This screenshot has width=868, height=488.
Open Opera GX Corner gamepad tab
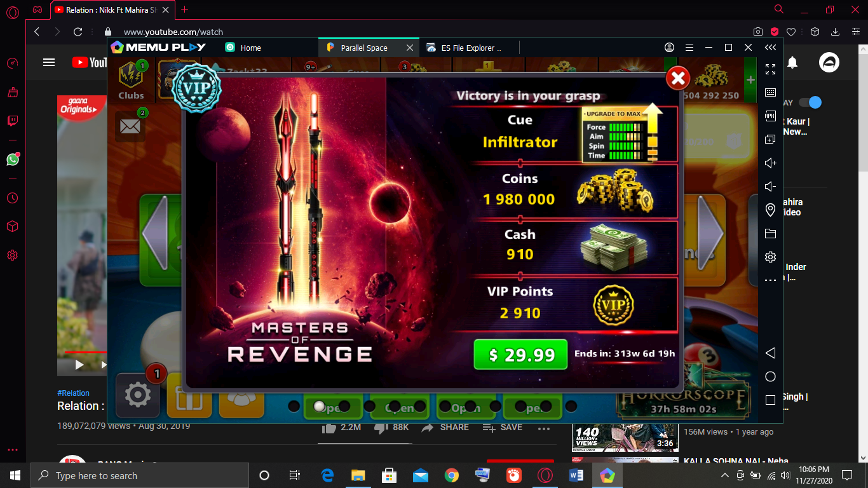[x=38, y=10]
